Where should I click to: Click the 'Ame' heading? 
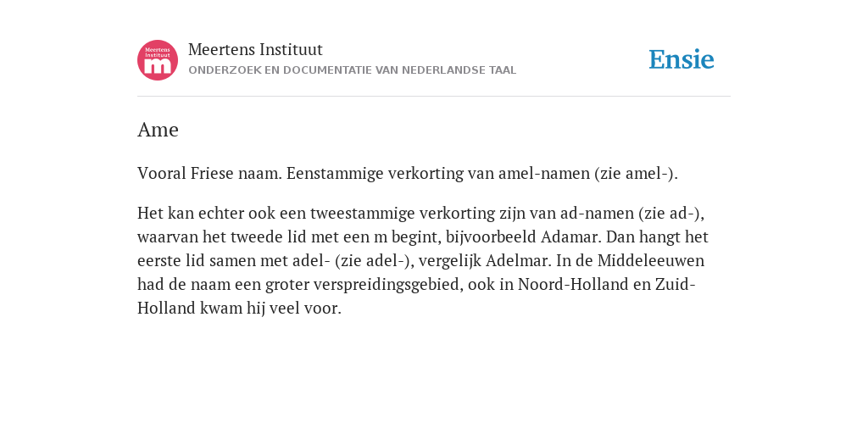point(158,130)
